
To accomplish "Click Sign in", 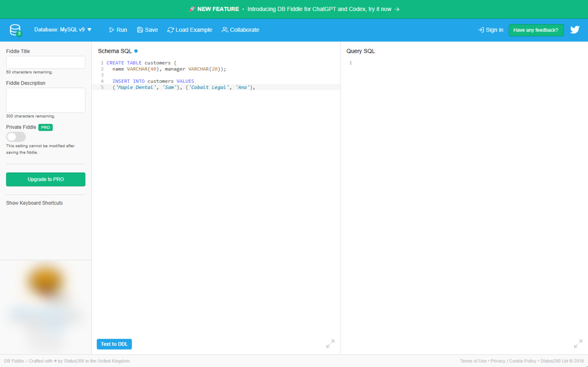I will pos(491,30).
